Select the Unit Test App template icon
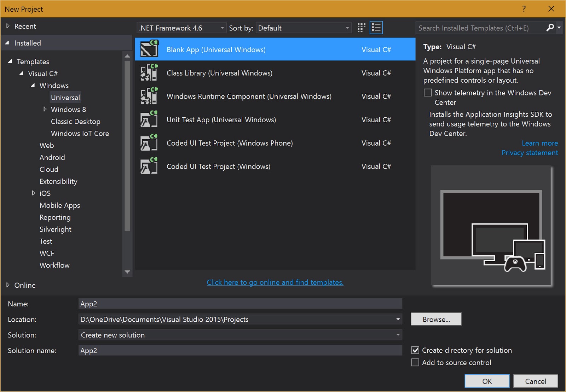566x392 pixels. [149, 119]
